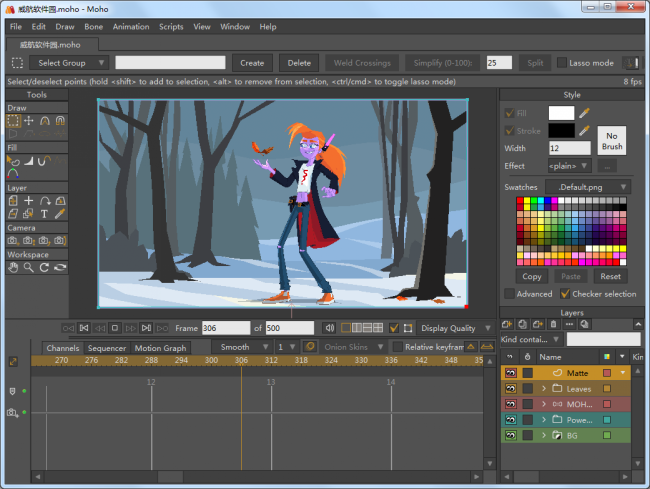Delete the selected layer with trash icon
This screenshot has height=489, width=650.
coord(553,324)
